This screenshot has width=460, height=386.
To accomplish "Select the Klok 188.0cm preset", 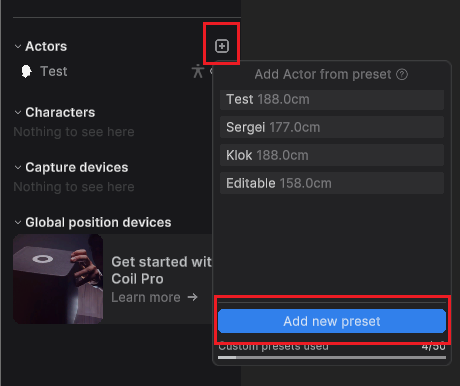I will pyautogui.click(x=332, y=155).
